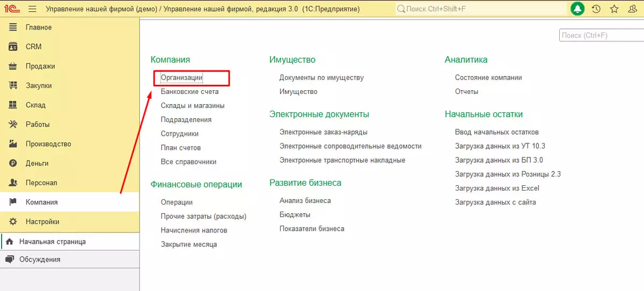The width and height of the screenshot is (644, 291).
Task: Open Загрузка данных с сайта
Action: [495, 202]
